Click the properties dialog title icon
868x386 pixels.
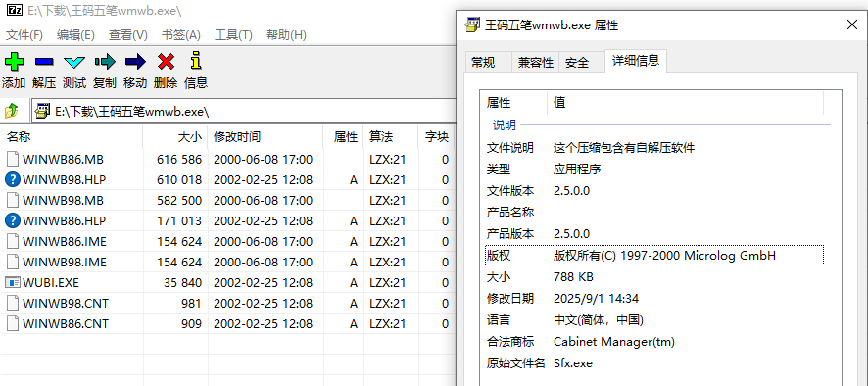(472, 24)
